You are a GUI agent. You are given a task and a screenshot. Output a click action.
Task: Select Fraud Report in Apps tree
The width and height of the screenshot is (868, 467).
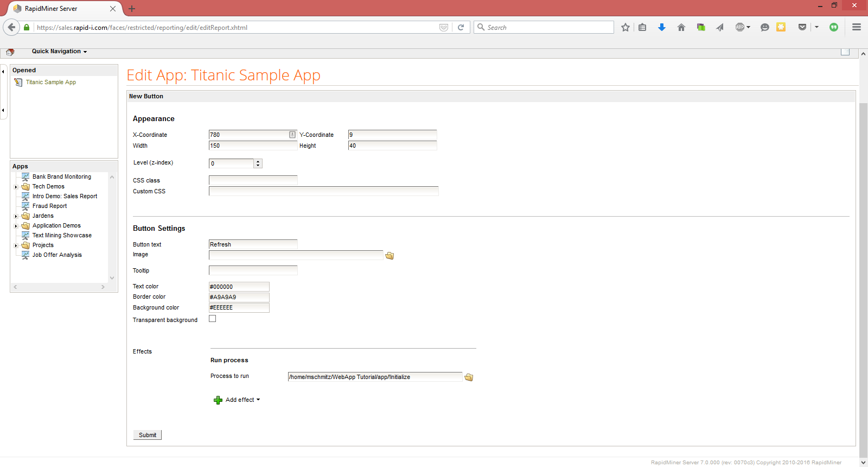pyautogui.click(x=49, y=206)
